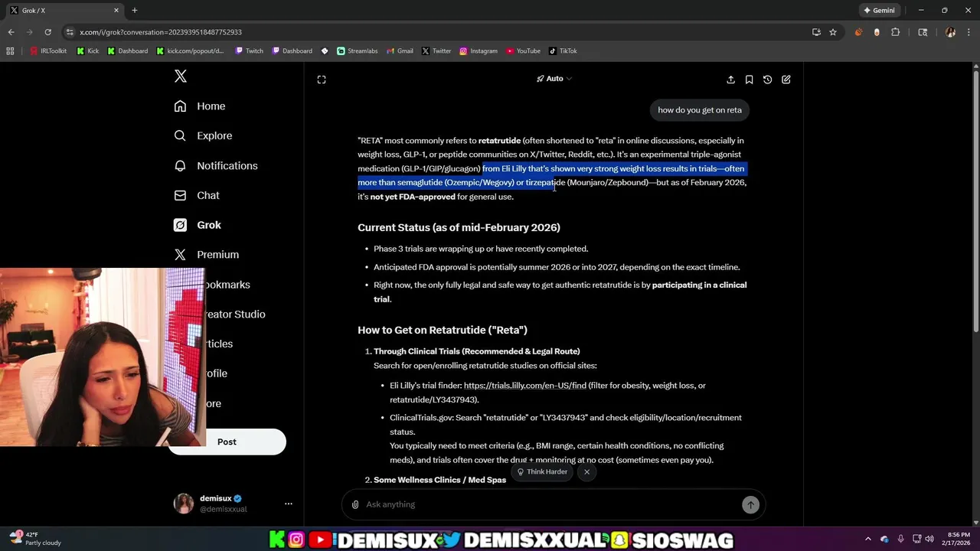The width and height of the screenshot is (980, 551).
Task: Click the user message 'how do you get on reta'
Action: click(x=700, y=110)
